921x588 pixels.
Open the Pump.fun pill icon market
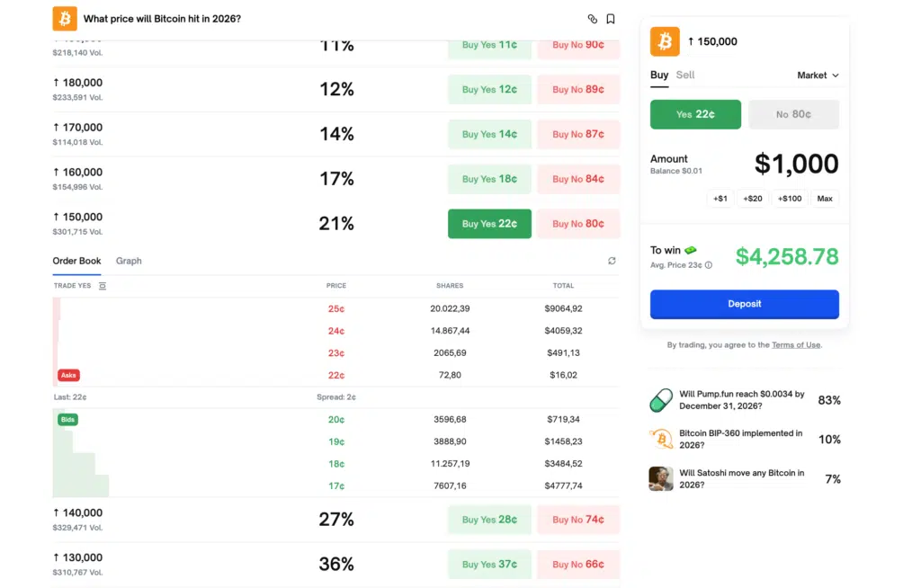pos(661,400)
